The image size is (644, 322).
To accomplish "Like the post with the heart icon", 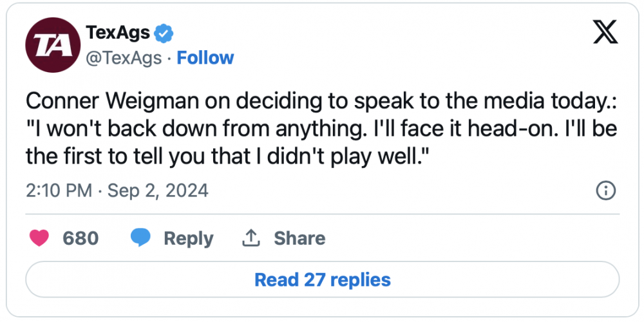I will pos(40,238).
